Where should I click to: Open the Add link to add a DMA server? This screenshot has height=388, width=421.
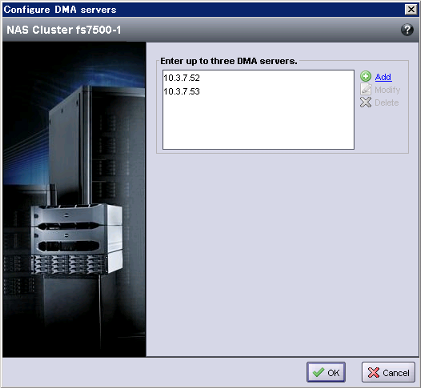click(x=383, y=77)
